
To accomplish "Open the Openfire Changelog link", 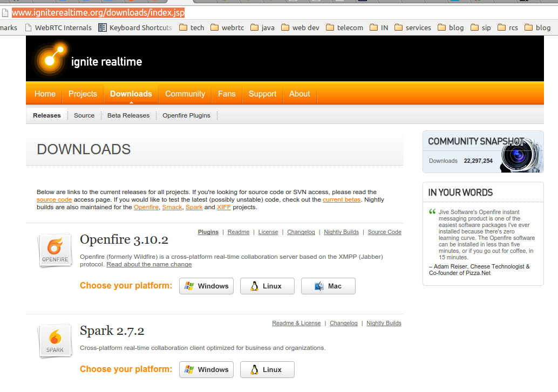I will (301, 232).
